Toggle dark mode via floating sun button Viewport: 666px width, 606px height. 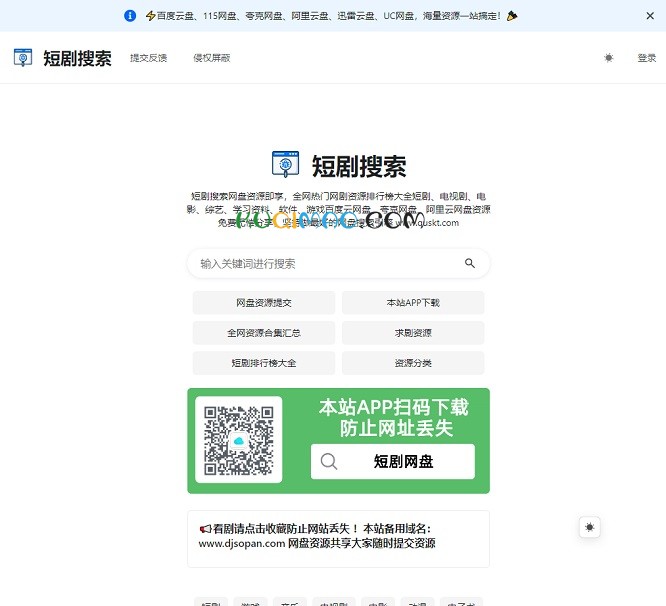tap(590, 527)
